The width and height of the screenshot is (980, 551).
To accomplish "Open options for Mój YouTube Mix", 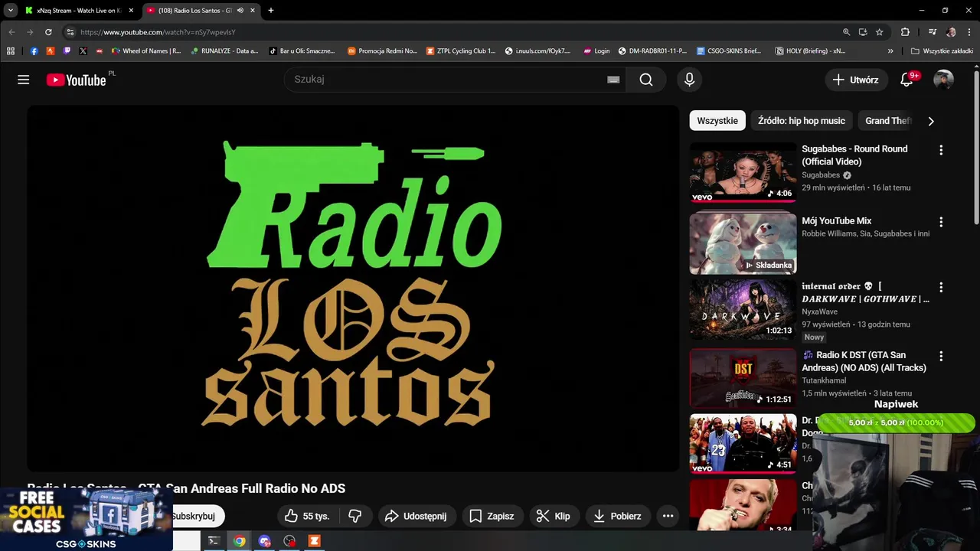I will tap(941, 222).
